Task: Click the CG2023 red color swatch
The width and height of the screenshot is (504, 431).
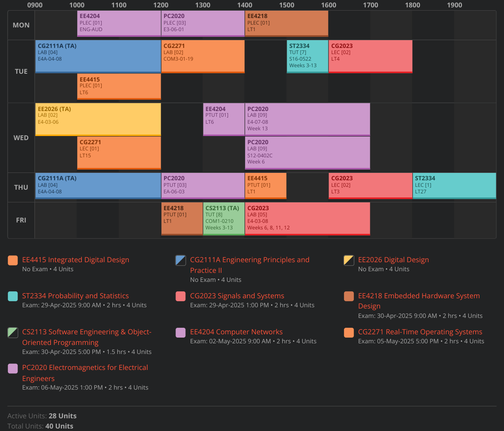Action: click(180, 297)
